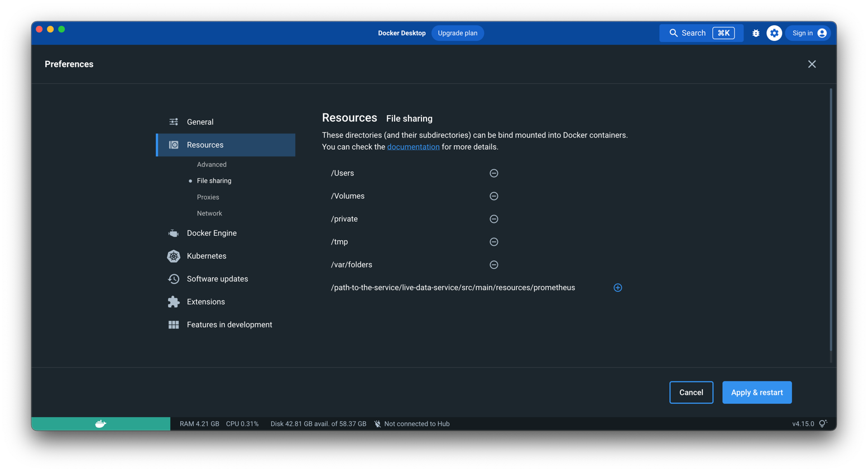Add the prometheus path with plus icon

coord(617,288)
